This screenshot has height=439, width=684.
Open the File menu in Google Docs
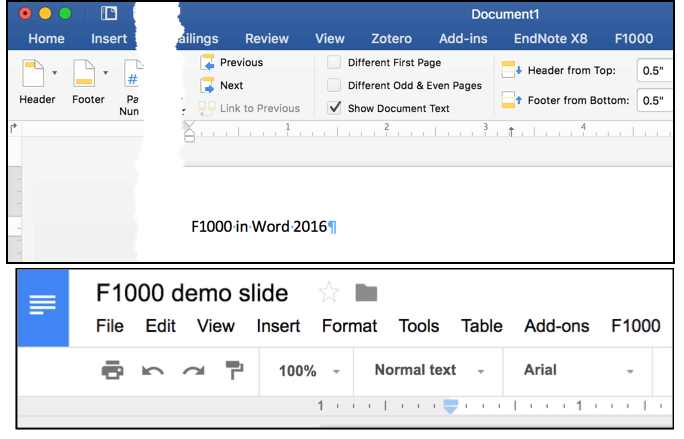point(109,326)
